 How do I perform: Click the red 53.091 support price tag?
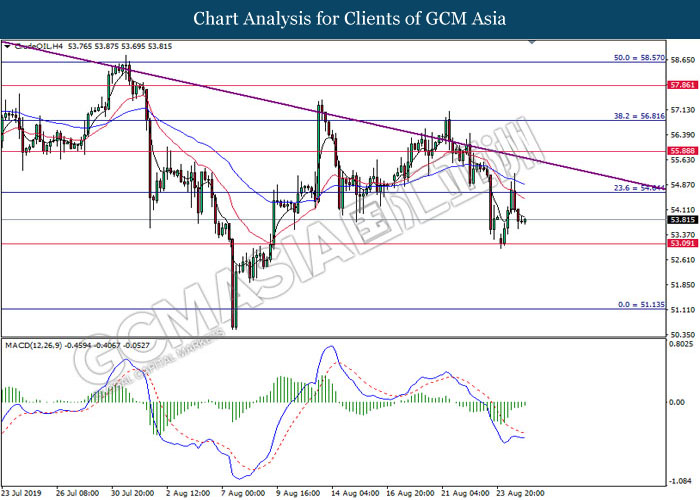[682, 243]
